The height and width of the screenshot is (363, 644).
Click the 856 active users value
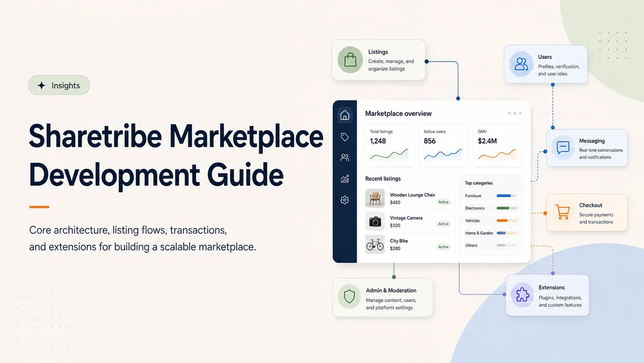pyautogui.click(x=430, y=141)
